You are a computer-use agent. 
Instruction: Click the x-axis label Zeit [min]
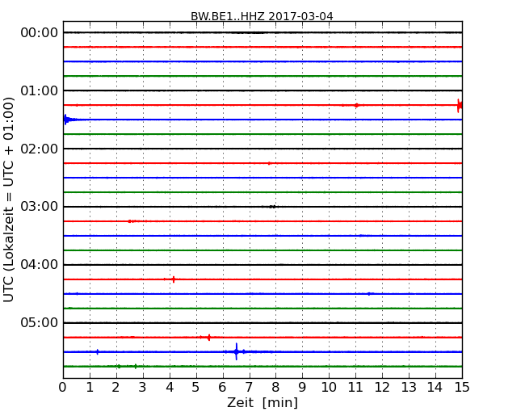pos(262,402)
